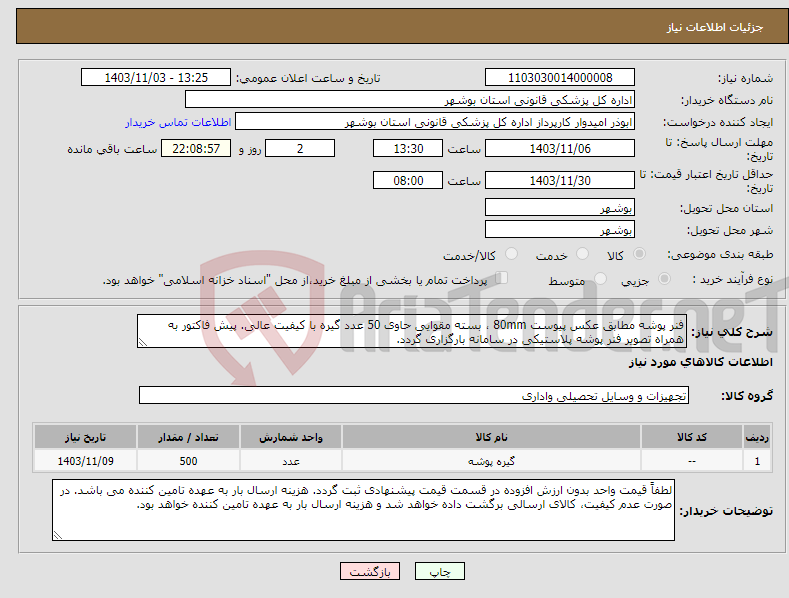Toggle the اسناد خزانه اسلامی payment checkbox
The height and width of the screenshot is (598, 789).
pyautogui.click(x=502, y=278)
